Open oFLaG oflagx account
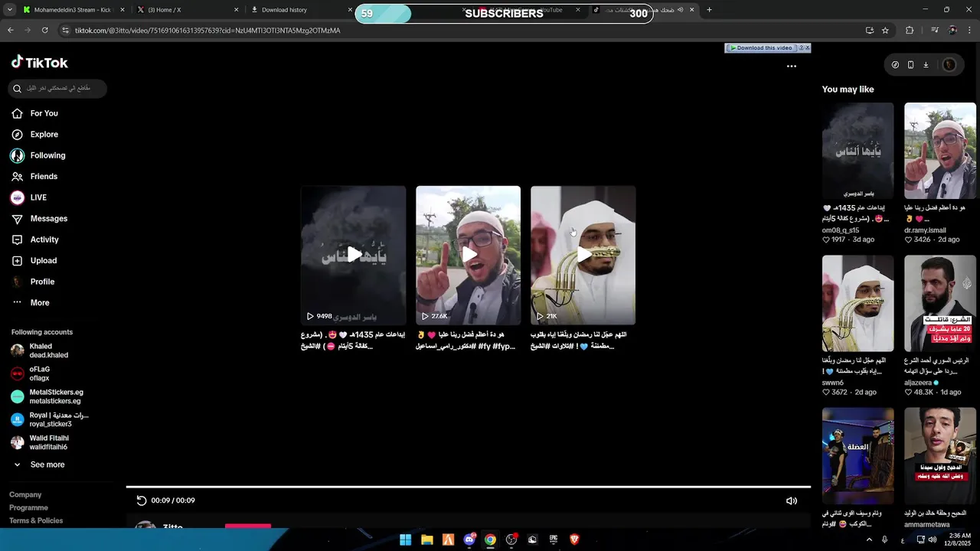Screen dimensions: 980x551 click(31, 373)
